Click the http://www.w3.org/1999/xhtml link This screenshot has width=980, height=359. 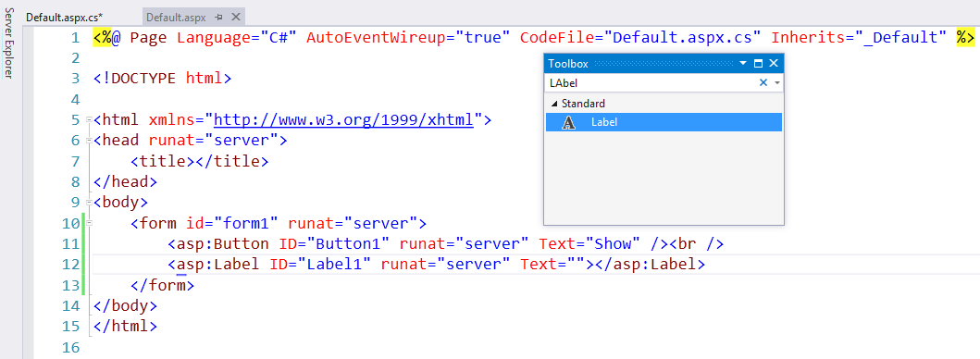(343, 119)
